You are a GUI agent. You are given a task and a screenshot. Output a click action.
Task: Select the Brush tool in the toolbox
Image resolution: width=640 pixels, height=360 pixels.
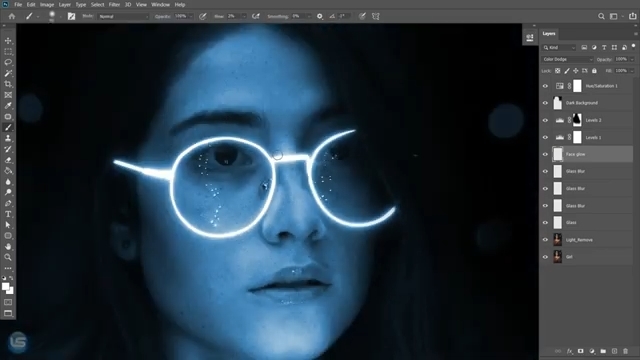tap(8, 127)
